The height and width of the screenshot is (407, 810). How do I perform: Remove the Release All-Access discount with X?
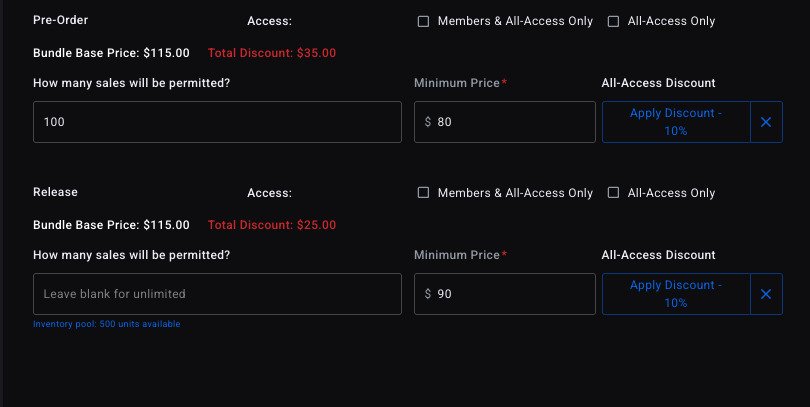click(x=766, y=294)
